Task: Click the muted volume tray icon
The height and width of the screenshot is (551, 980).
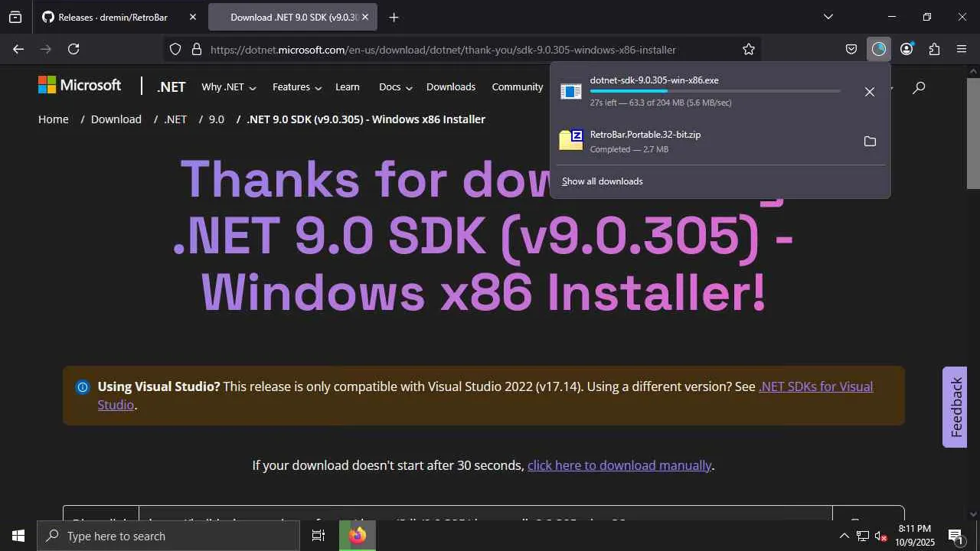Action: (881, 536)
